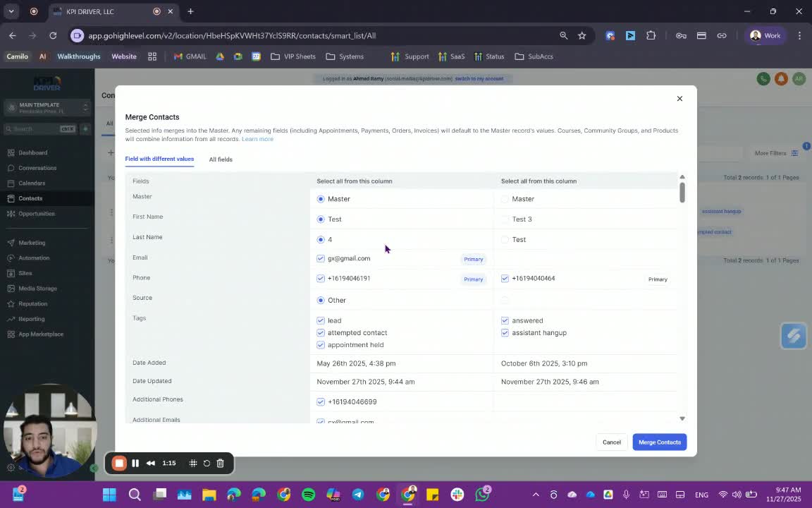This screenshot has width=812, height=508.
Task: Stop the screen recording
Action: [x=119, y=464]
